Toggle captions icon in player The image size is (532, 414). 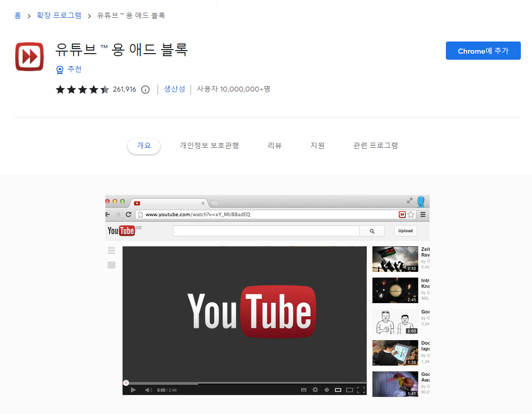click(303, 390)
